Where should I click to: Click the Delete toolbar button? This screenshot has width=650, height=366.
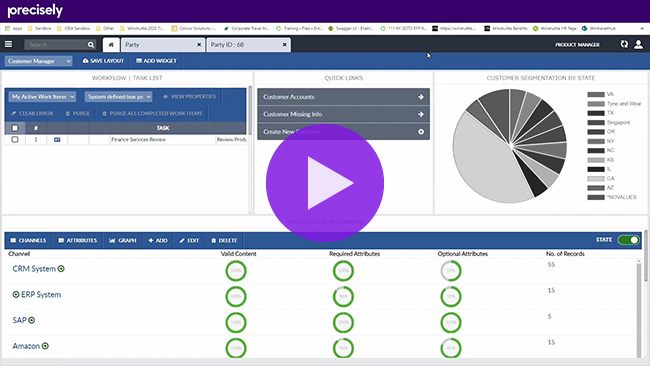click(x=224, y=240)
